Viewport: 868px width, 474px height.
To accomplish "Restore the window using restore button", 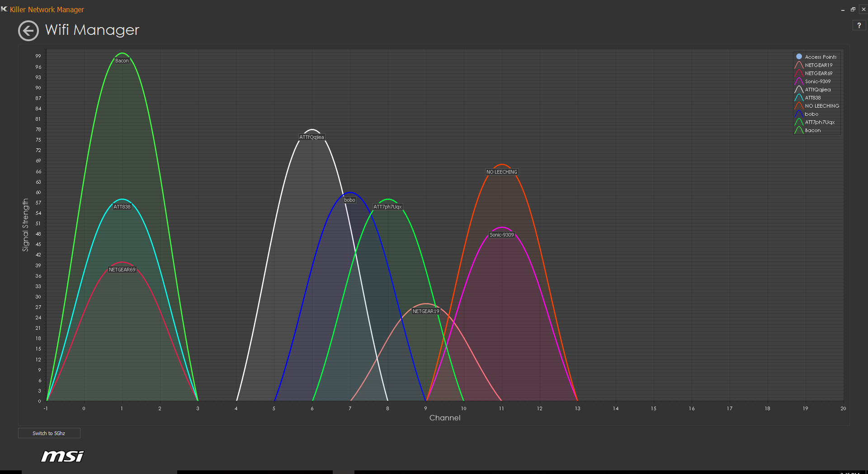I will [853, 9].
